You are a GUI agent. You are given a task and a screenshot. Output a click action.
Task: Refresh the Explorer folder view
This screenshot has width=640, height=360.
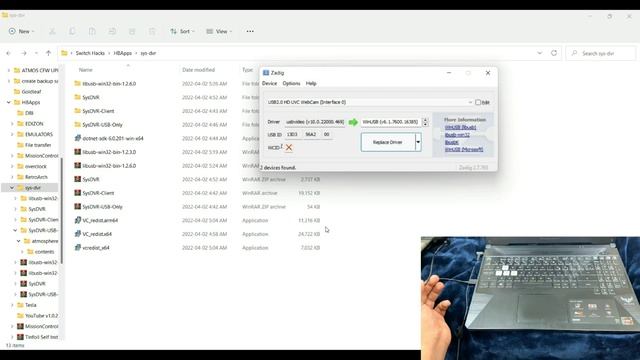coord(554,53)
